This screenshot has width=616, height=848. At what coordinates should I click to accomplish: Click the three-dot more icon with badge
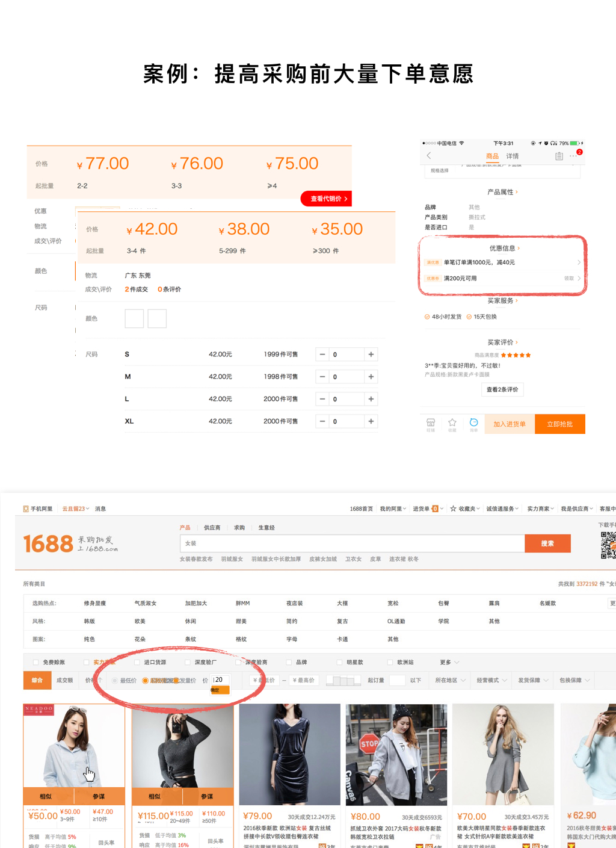[x=574, y=156]
